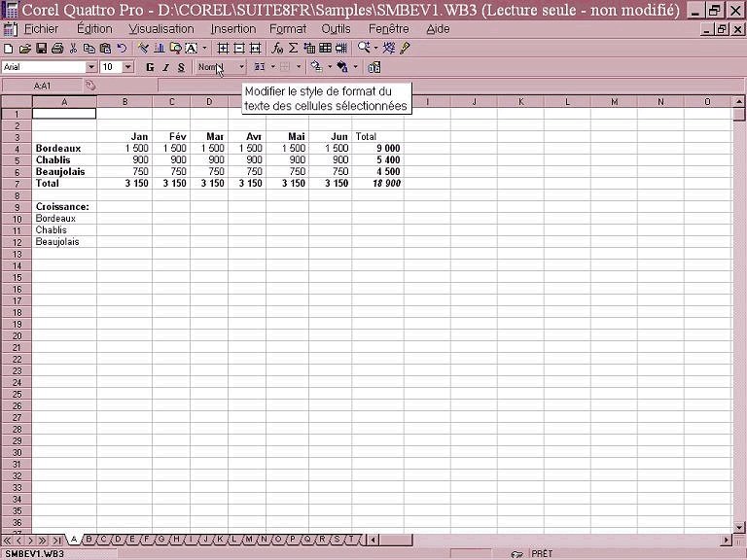Switch to sheet tab M
Viewport: 747px width, 560px height.
(249, 540)
